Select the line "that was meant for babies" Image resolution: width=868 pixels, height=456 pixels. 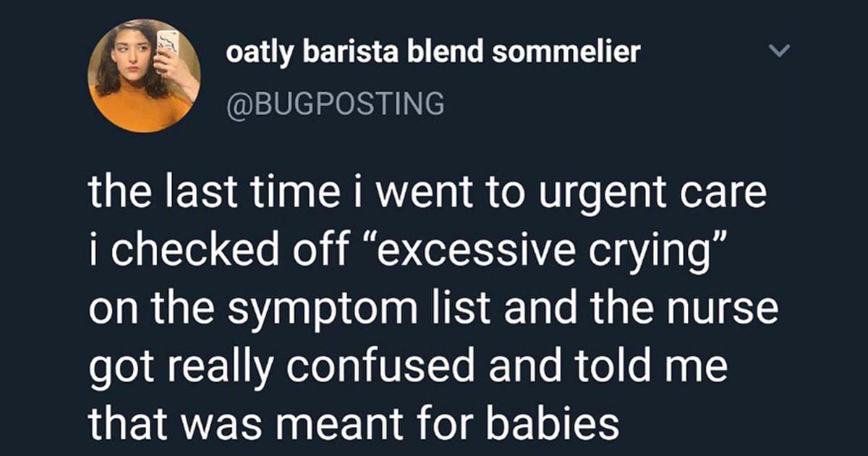click(354, 426)
